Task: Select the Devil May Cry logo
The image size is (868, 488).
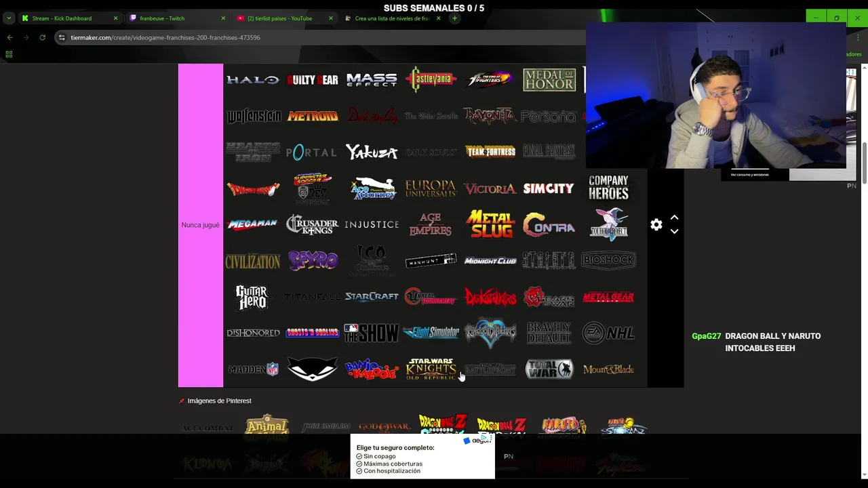Action: tap(372, 116)
